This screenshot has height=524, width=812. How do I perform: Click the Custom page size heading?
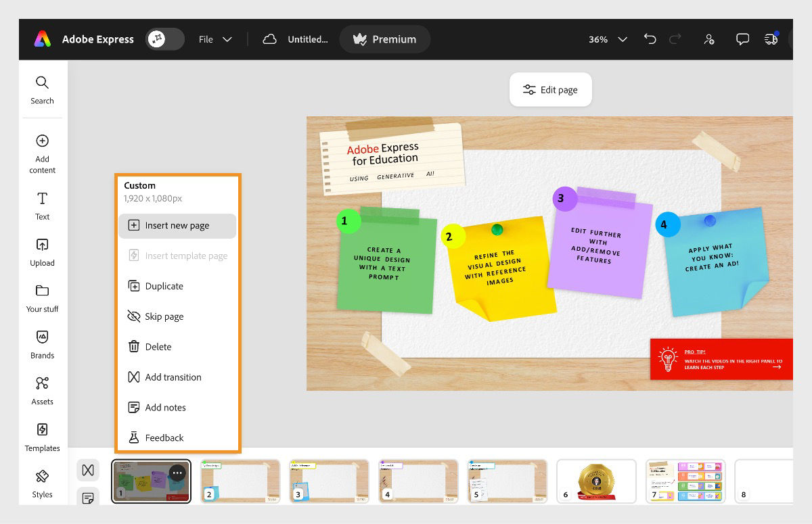point(140,185)
